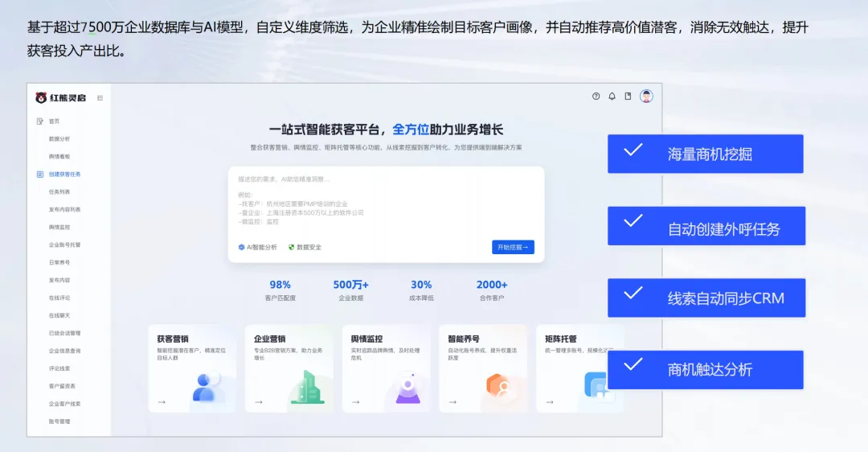The image size is (868, 452).
Task: Click the 获客营销 people illustration
Action: [x=206, y=387]
